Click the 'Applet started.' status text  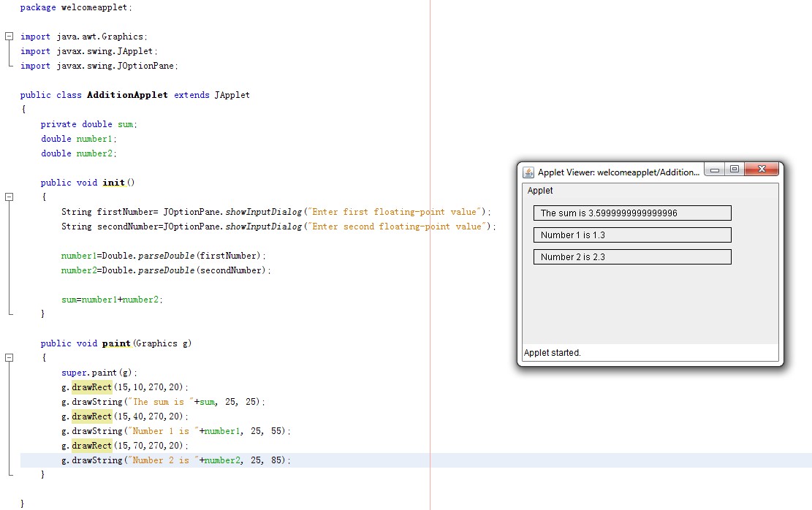pyautogui.click(x=552, y=353)
